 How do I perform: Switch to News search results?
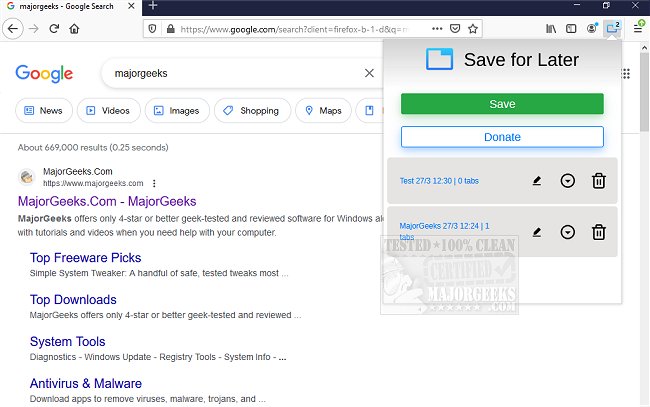tap(44, 111)
